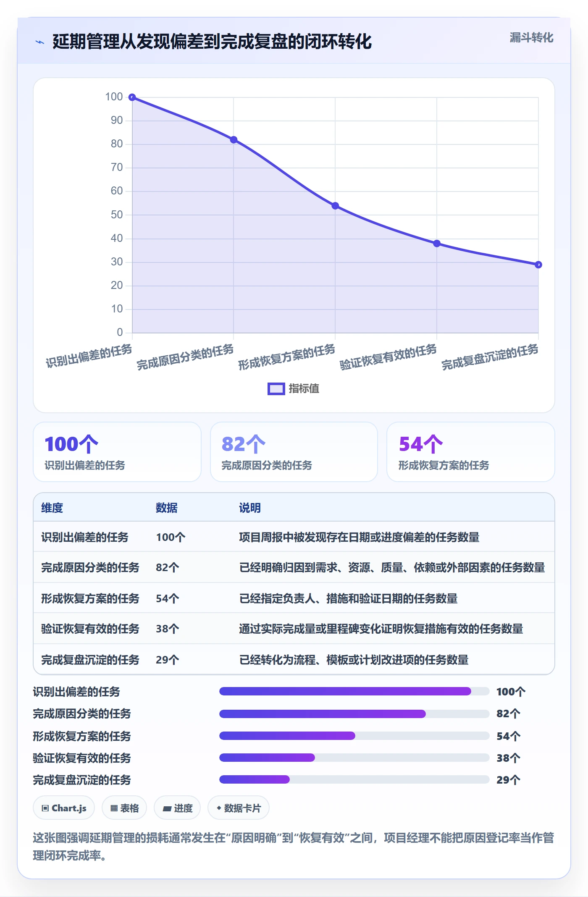Image resolution: width=588 pixels, height=897 pixels.
Task: Click the progress bar for 完成原因分类的任务
Action: (x=354, y=713)
